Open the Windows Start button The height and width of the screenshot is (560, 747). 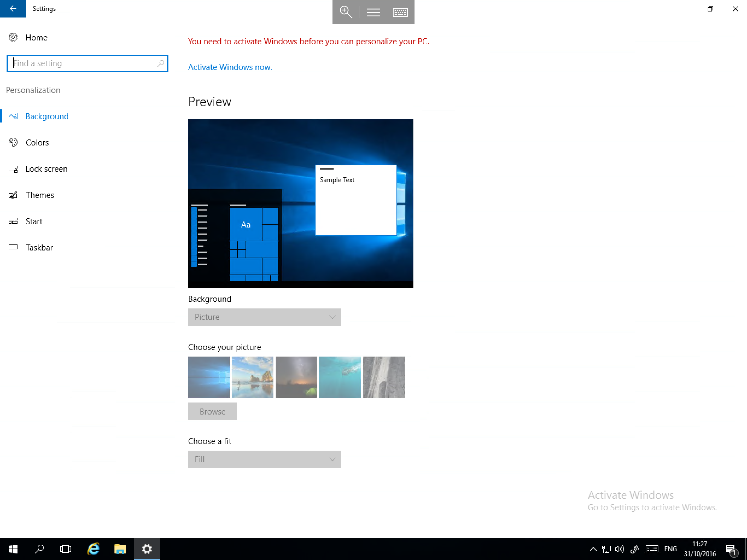(x=13, y=549)
